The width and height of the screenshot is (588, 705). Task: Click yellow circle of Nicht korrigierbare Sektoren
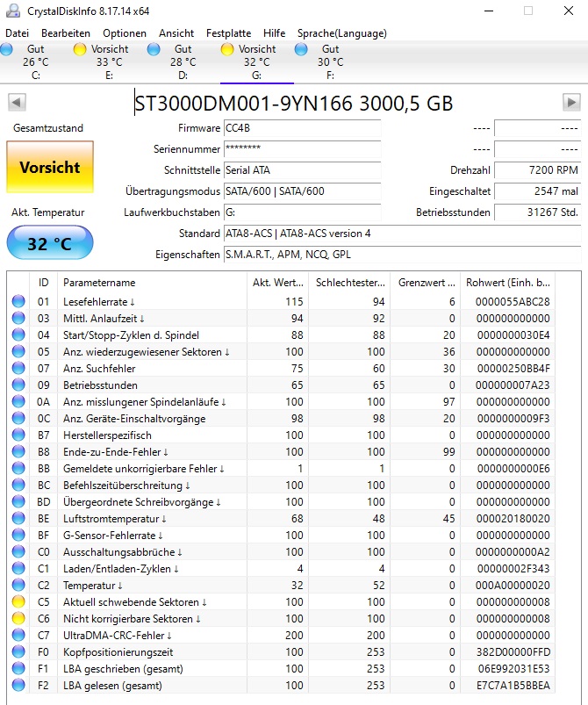[18, 618]
